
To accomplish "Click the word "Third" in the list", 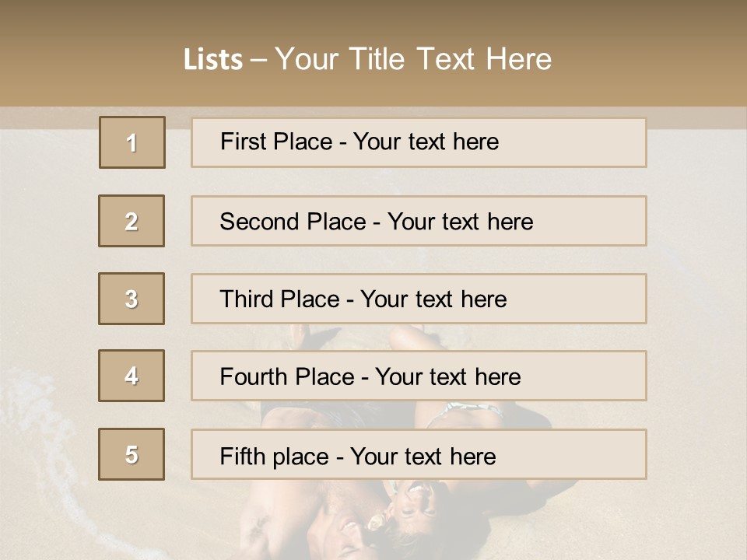I will coord(247,299).
